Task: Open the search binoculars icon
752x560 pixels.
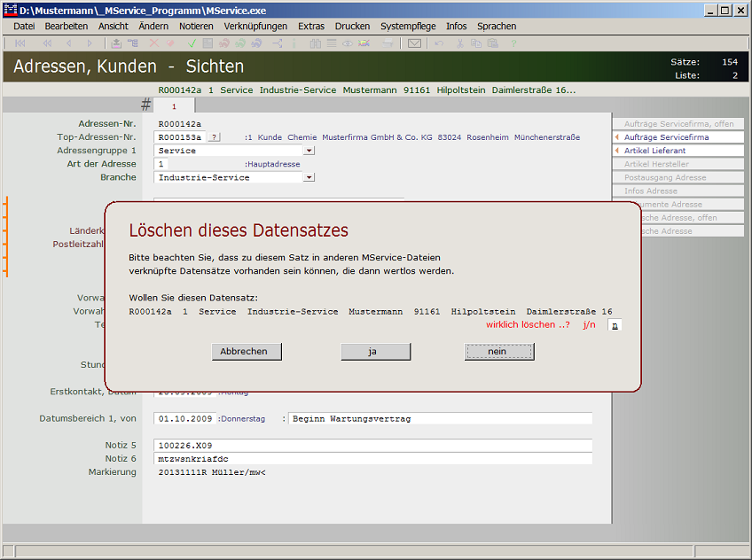Action: click(316, 42)
